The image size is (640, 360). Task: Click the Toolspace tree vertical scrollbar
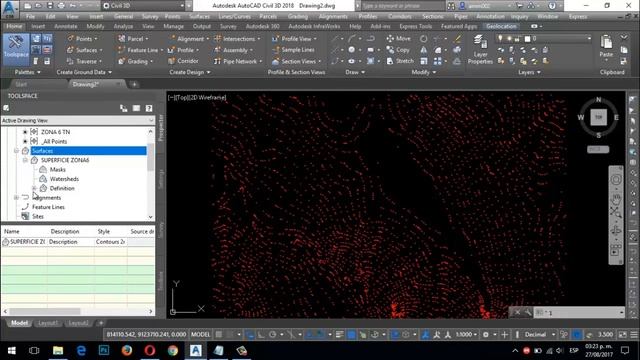pyautogui.click(x=151, y=157)
